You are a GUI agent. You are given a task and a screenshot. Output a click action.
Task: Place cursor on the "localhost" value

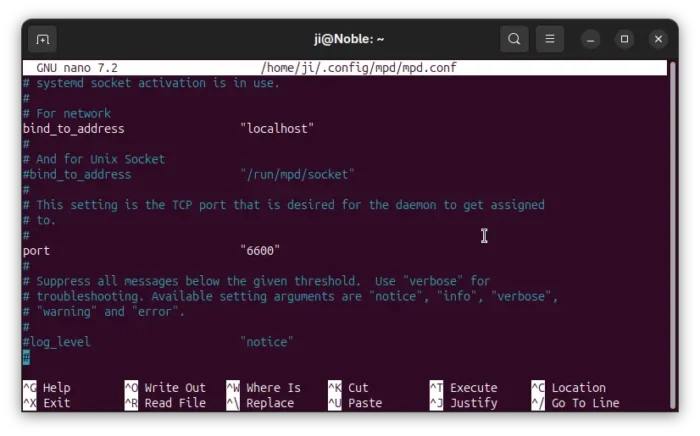pos(277,129)
